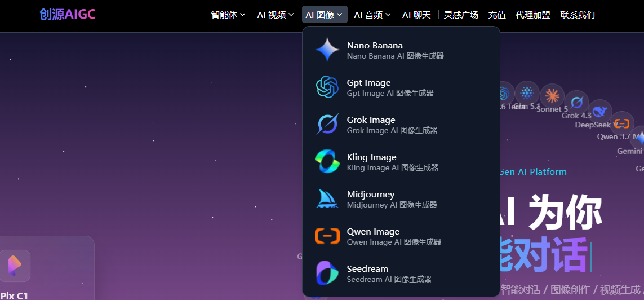Select the Seedream title text
The height and width of the screenshot is (300, 644).
click(x=367, y=269)
